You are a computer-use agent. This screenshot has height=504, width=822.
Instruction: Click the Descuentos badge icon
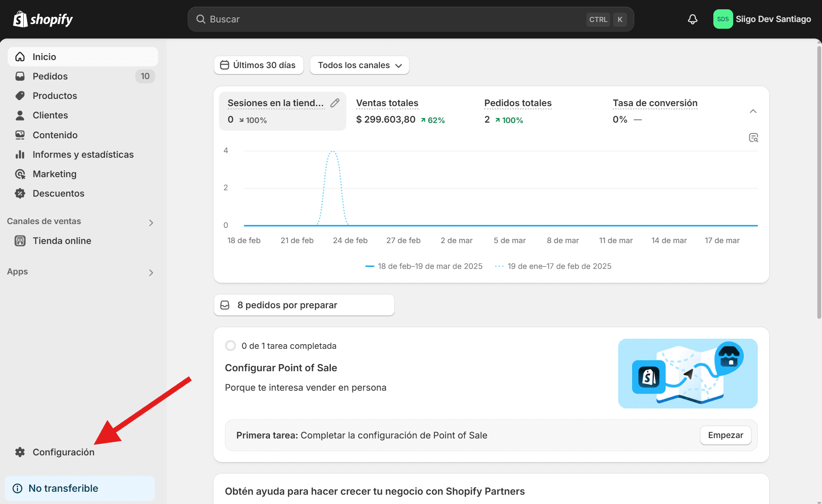pos(20,193)
